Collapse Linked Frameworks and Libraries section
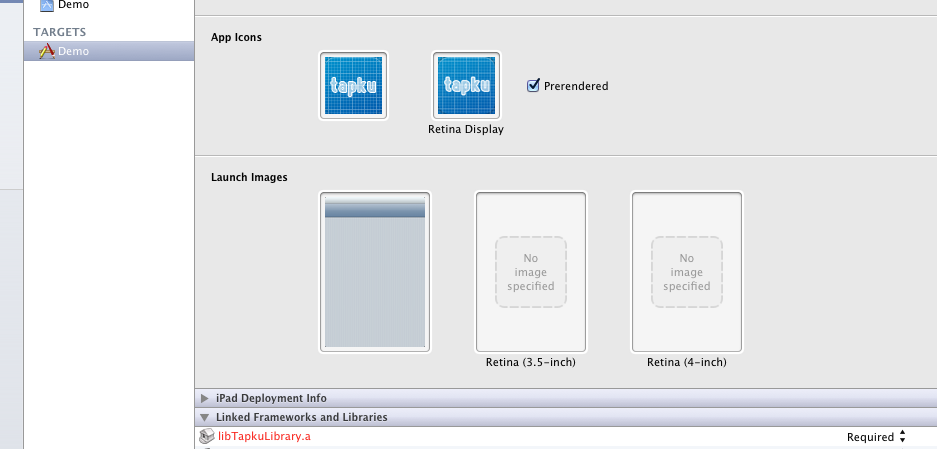Image resolution: width=937 pixels, height=449 pixels. pyautogui.click(x=205, y=417)
